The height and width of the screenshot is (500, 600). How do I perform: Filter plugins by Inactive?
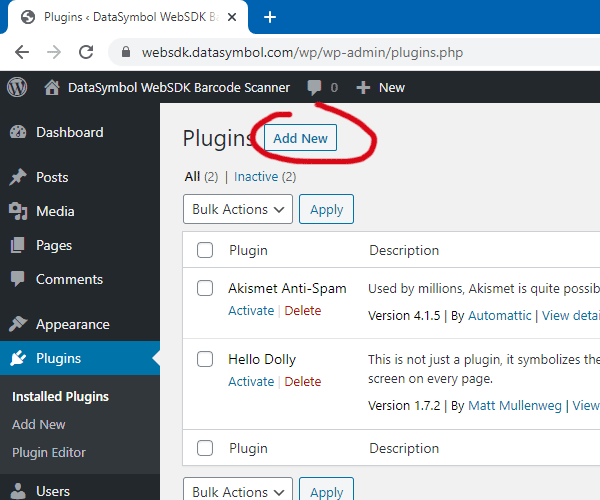pos(256,177)
